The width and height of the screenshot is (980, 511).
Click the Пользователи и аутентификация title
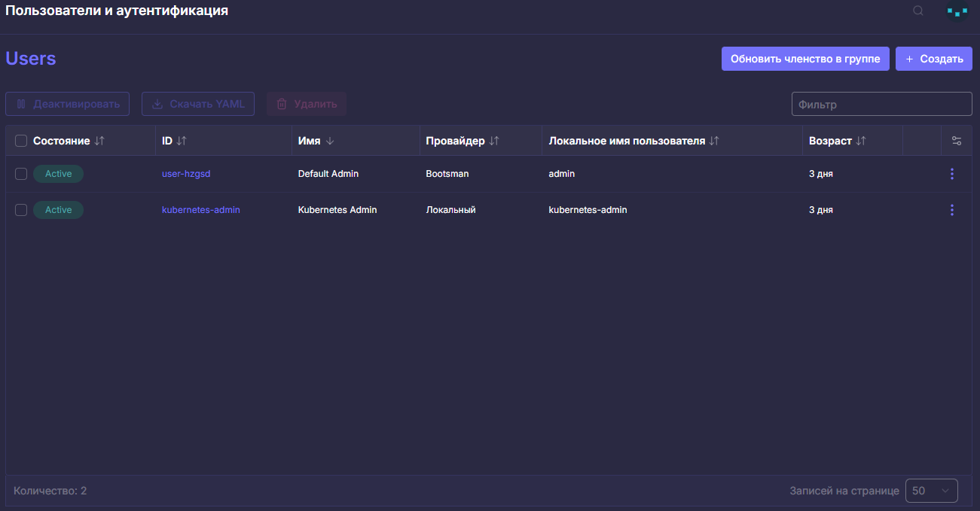[x=117, y=11]
